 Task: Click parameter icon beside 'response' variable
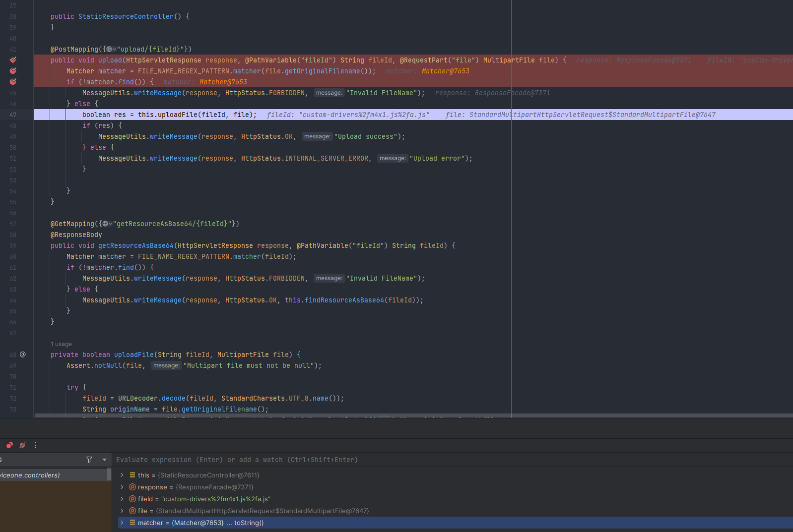click(x=132, y=487)
